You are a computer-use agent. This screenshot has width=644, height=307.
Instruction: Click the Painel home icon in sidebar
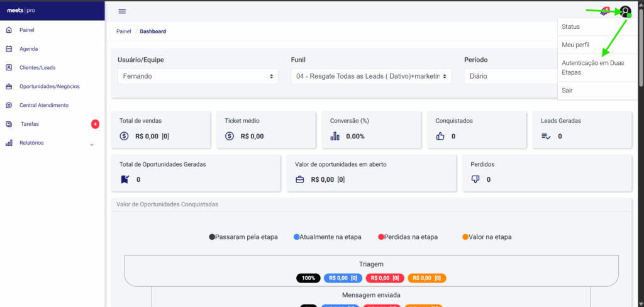coord(9,30)
